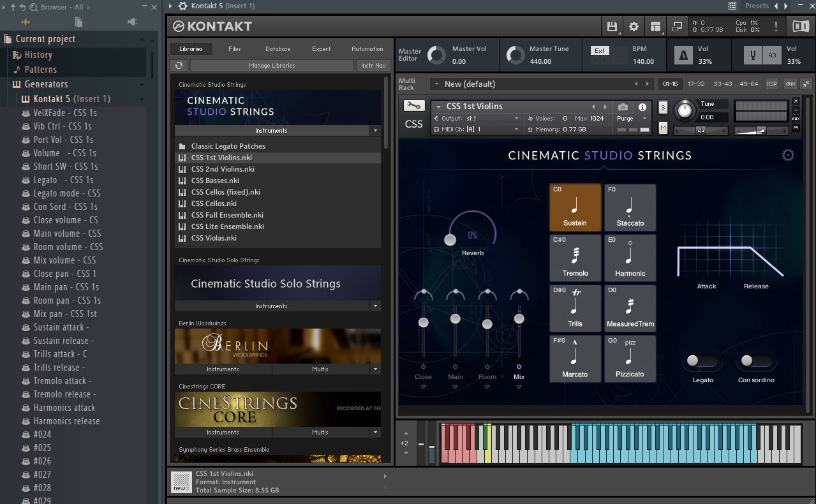Click the refresh libraries icon

(179, 66)
